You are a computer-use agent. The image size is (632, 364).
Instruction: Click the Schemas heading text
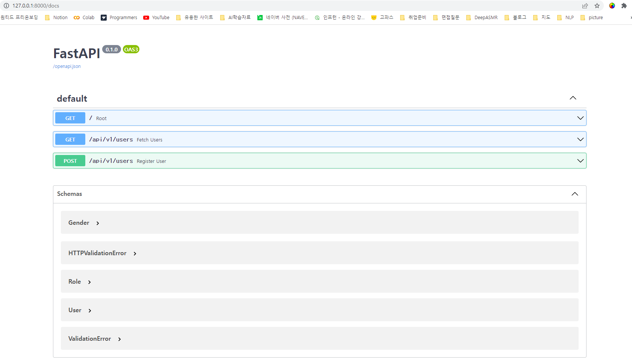point(70,194)
